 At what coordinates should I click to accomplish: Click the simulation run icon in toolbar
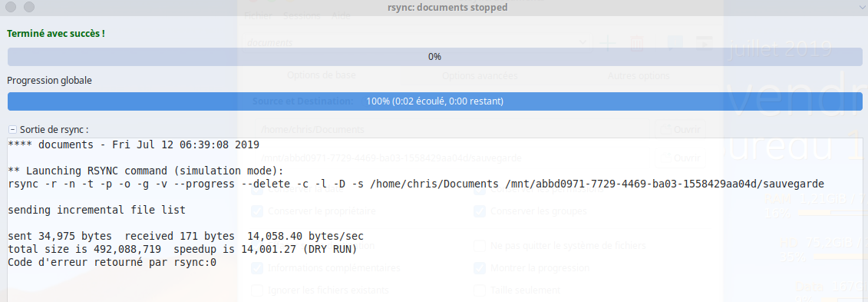(675, 43)
